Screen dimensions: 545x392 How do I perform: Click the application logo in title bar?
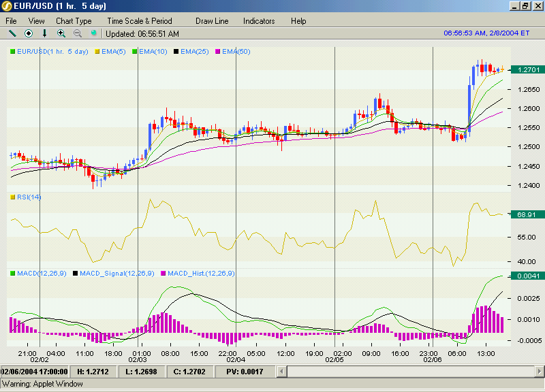pyautogui.click(x=7, y=6)
